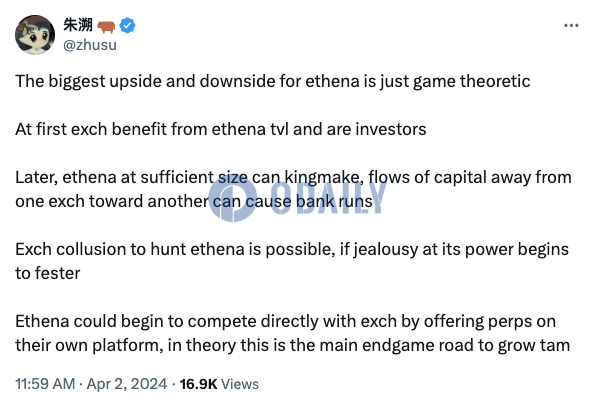Screen dimensions: 595x397
Task: Click the Views label
Action: pyautogui.click(x=240, y=384)
